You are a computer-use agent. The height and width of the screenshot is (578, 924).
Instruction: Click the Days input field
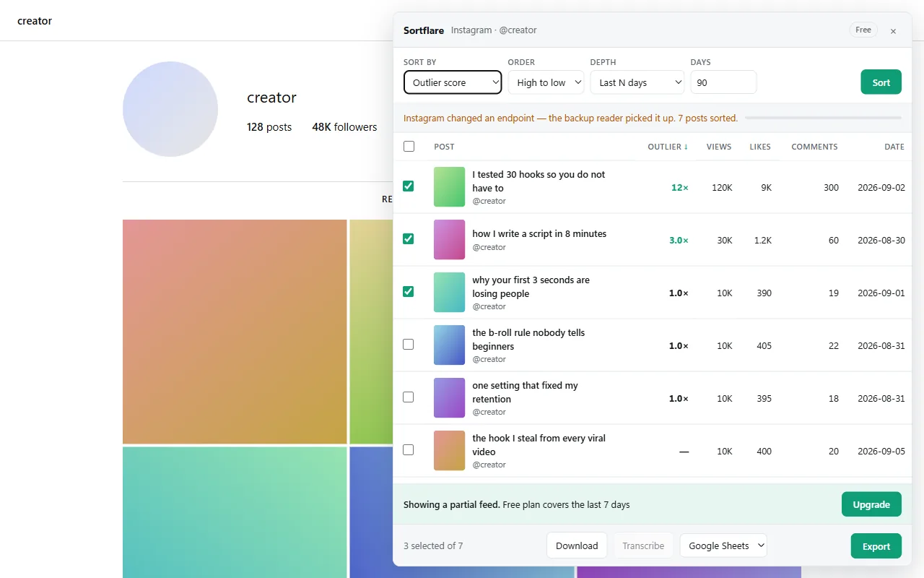click(723, 82)
